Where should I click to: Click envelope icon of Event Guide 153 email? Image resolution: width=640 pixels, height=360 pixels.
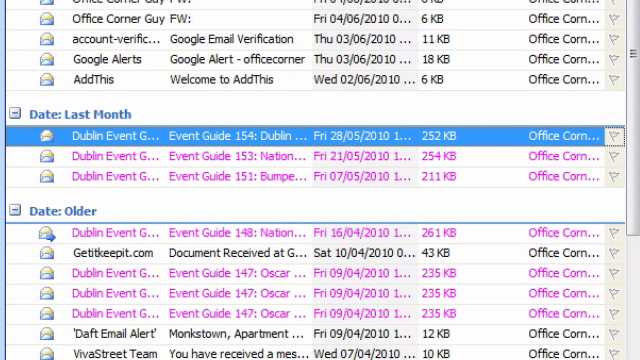click(47, 156)
